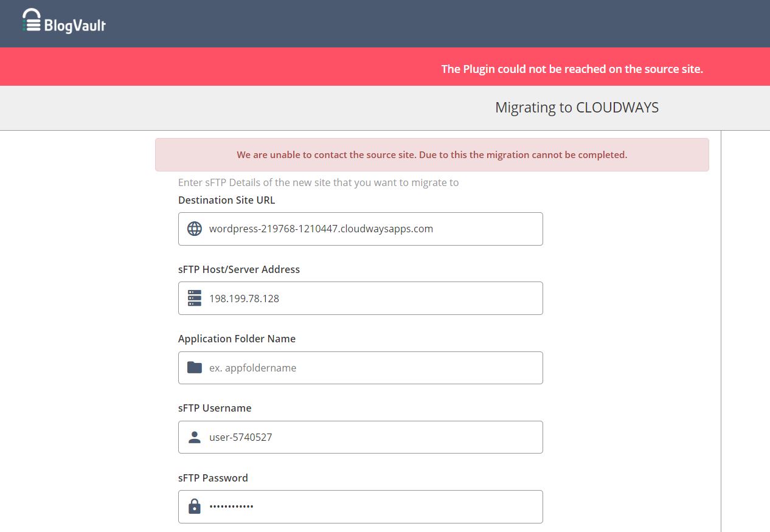Viewport: 770px width, 532px height.
Task: Click the BlogVault logo
Action: (64, 21)
